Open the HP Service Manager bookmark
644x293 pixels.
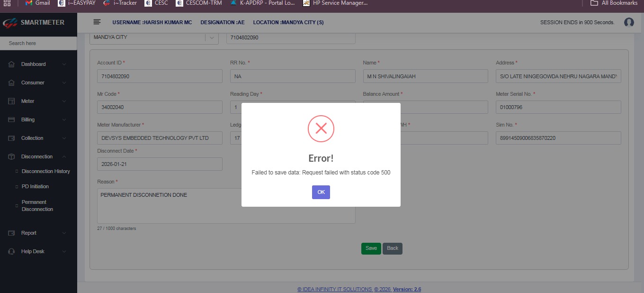tap(335, 3)
